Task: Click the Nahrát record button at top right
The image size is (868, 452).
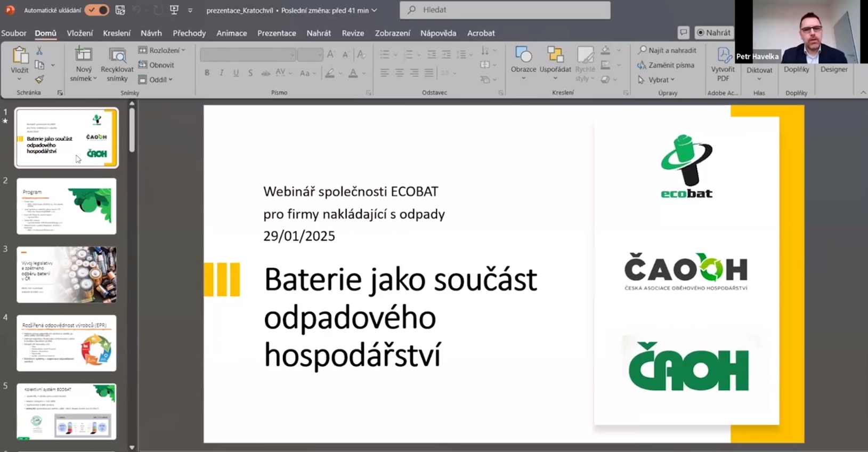Action: (x=713, y=33)
